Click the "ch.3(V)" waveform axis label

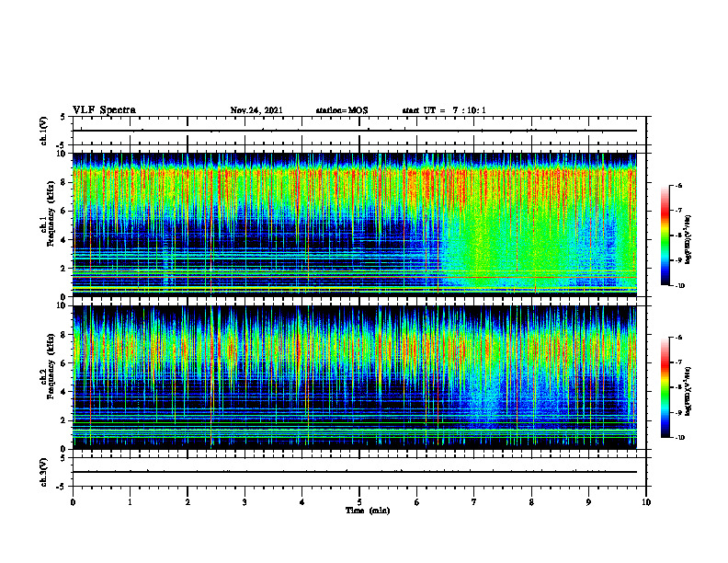44,472
